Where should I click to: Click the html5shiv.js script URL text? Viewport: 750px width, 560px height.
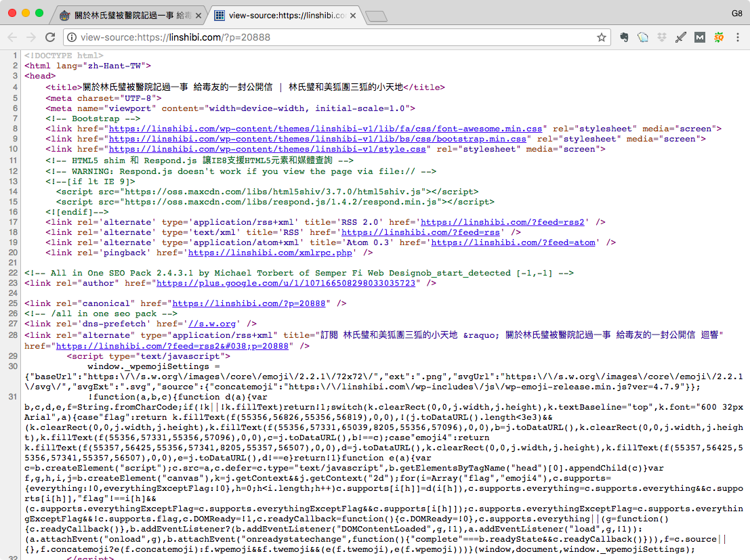(x=275, y=192)
